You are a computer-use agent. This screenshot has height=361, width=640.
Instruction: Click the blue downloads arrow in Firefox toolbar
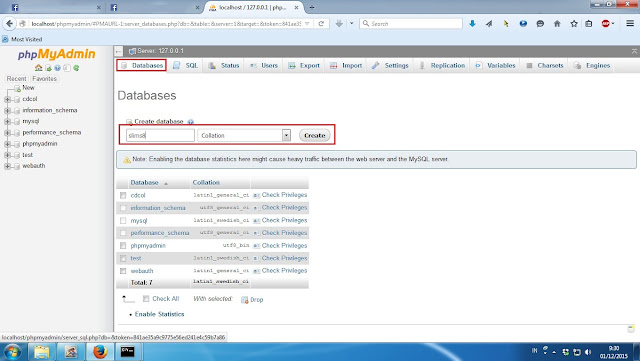pyautogui.click(x=472, y=24)
